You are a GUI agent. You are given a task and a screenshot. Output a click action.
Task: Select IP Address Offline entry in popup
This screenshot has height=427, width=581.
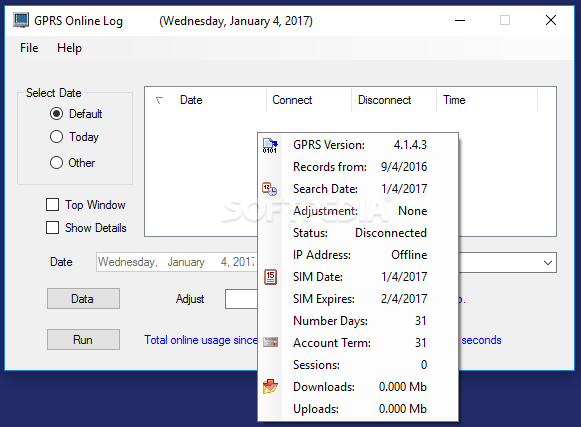click(x=358, y=255)
